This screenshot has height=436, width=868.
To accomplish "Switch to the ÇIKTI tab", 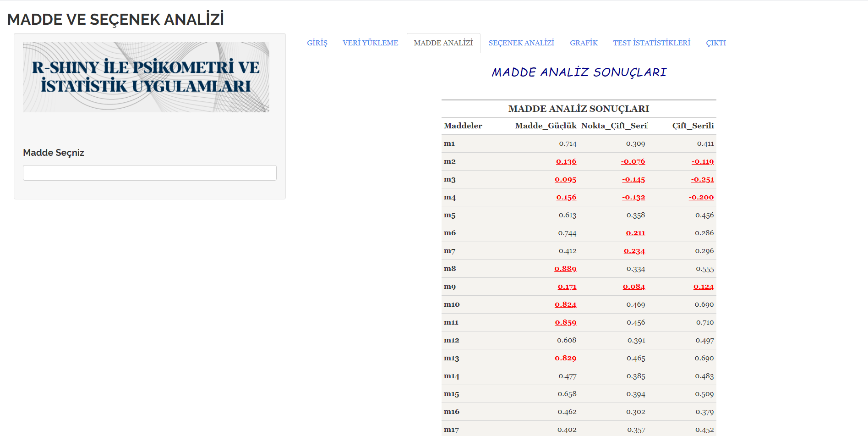I will [716, 43].
